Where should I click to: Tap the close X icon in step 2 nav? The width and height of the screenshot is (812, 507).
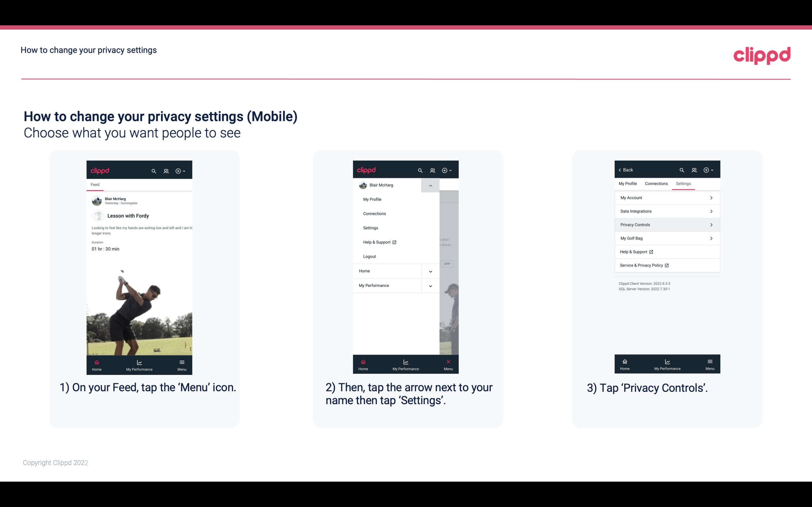[447, 361]
